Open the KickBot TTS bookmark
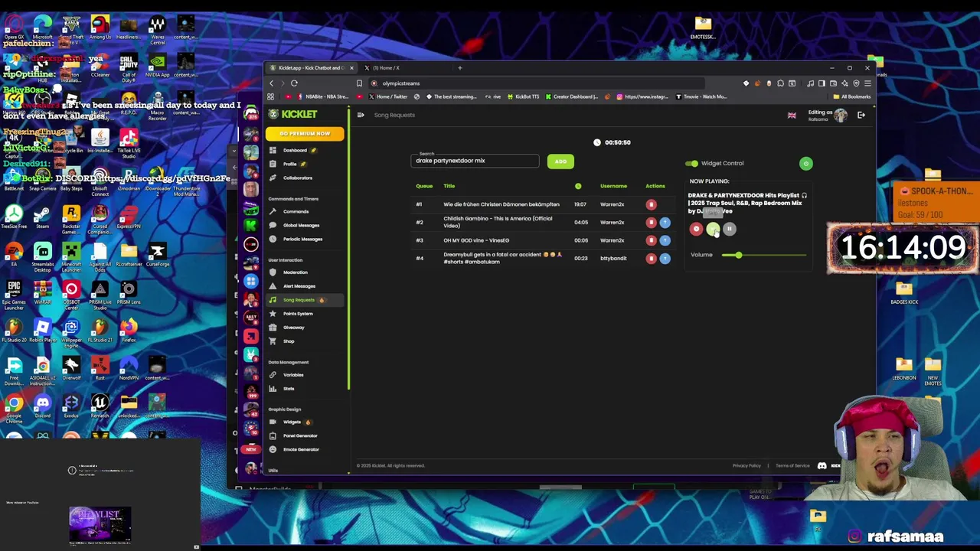Viewport: 980px width, 551px height. [523, 96]
